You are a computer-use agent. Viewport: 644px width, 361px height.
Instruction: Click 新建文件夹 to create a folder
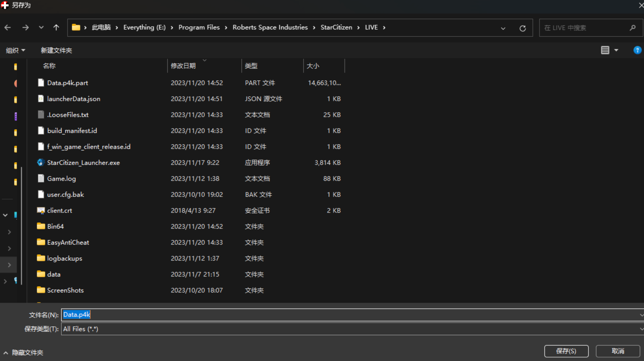[56, 50]
